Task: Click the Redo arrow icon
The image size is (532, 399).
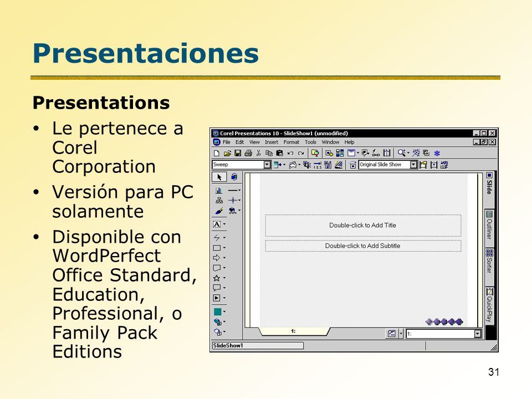Action: (301, 154)
